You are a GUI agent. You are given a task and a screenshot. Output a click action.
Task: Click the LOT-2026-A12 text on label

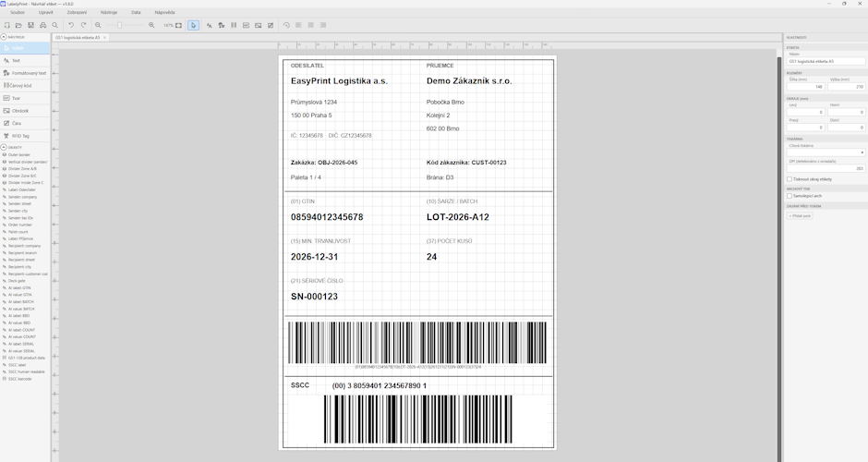click(x=458, y=217)
